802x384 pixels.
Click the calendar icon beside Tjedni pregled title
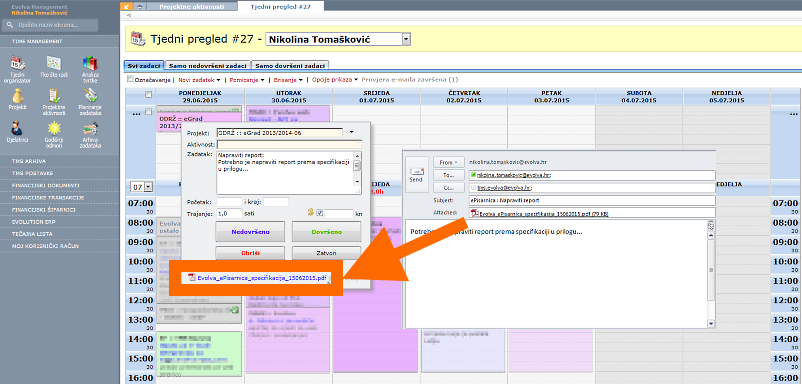point(137,39)
